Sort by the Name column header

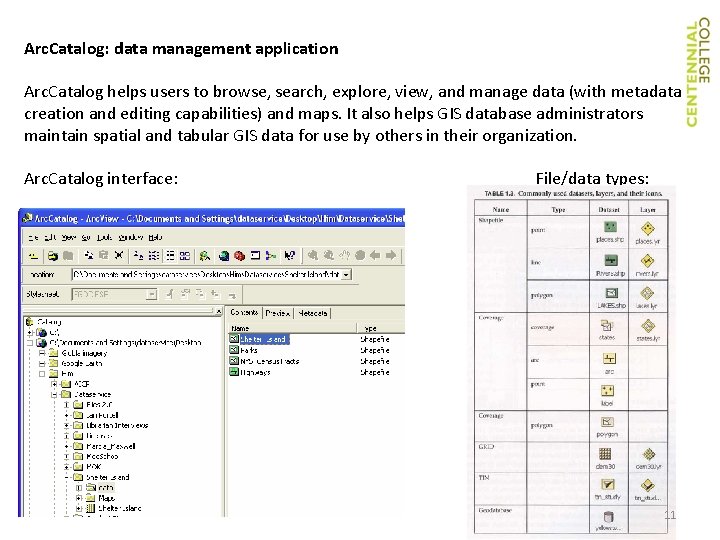tap(292, 328)
